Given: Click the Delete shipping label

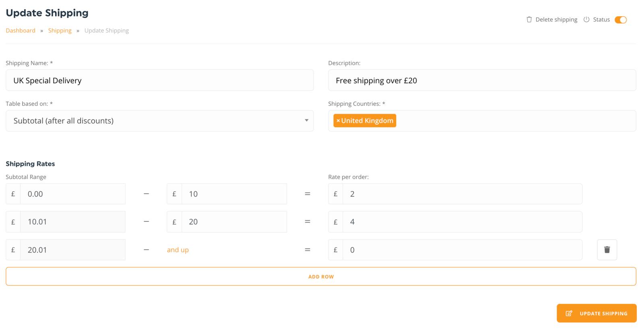Looking at the screenshot, I should point(556,20).
